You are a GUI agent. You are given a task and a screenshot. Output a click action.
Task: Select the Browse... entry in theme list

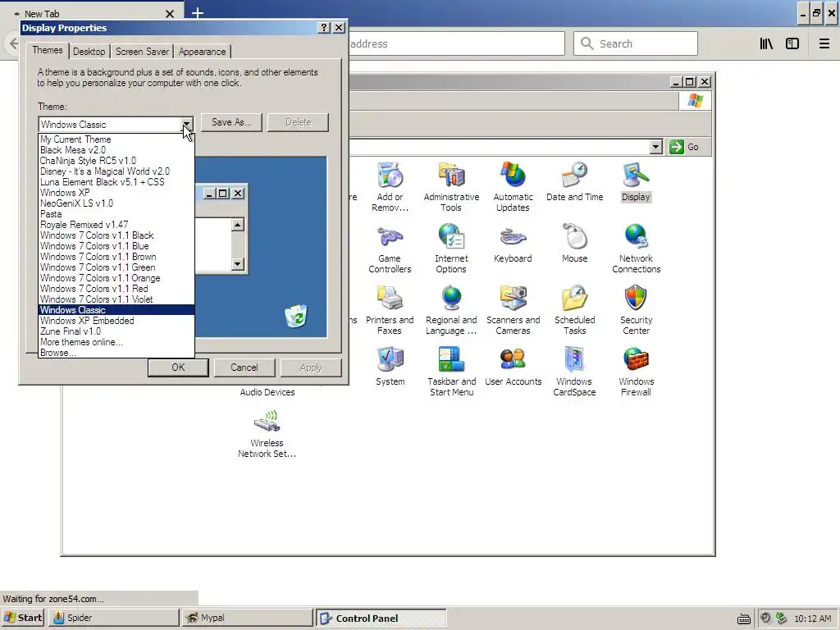(116, 353)
